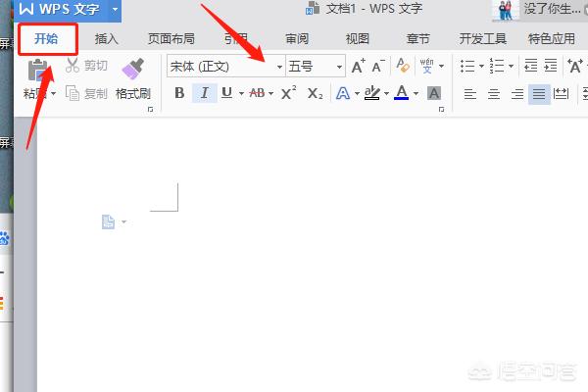Viewport: 588px width, 392px height.
Task: Open the 视图 (View) tab
Action: [358, 38]
